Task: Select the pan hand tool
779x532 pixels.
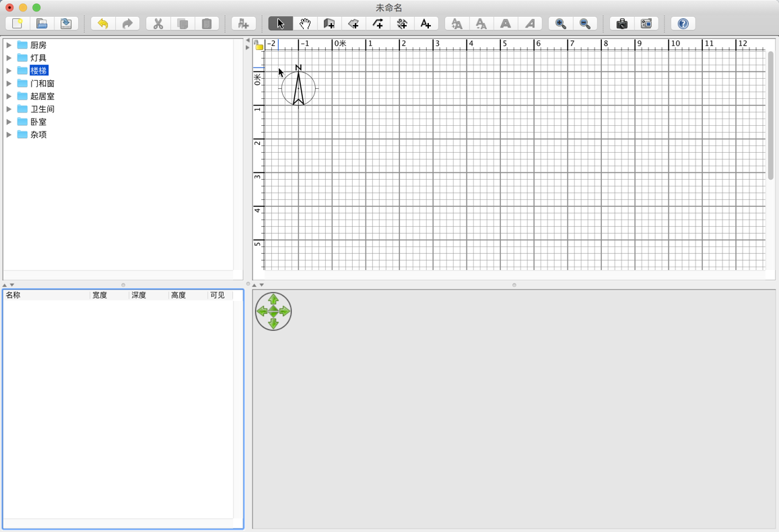Action: click(x=305, y=24)
